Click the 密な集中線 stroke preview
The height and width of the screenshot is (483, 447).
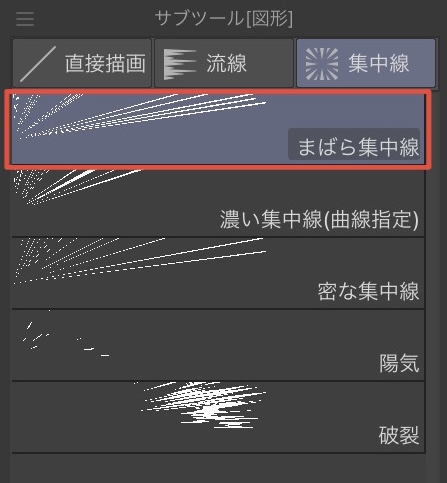pyautogui.click(x=140, y=261)
